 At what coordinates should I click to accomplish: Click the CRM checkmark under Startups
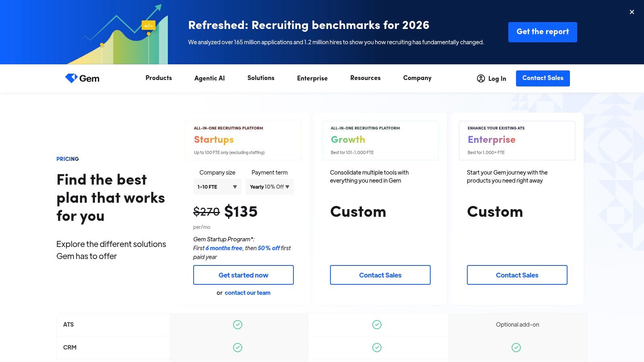tap(238, 347)
